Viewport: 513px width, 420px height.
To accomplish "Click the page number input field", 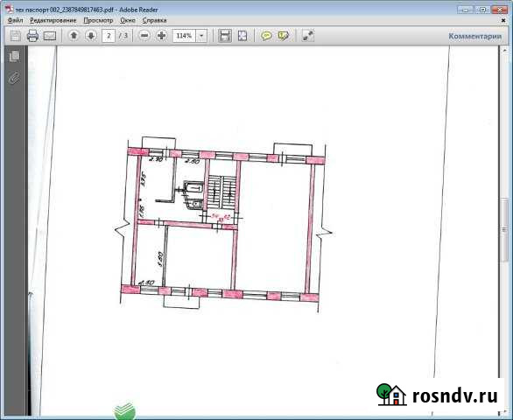I will pos(109,36).
